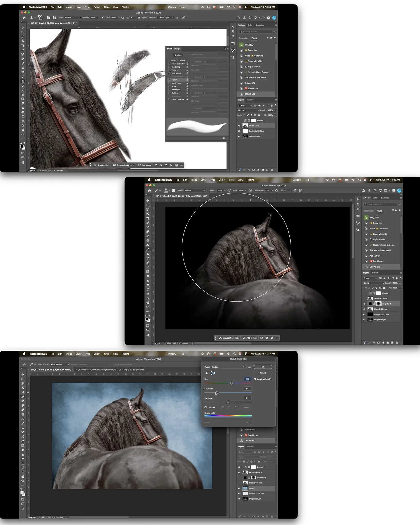Select the Move tool in 10:52 AM window
The image size is (420, 525).
[x=23, y=28]
